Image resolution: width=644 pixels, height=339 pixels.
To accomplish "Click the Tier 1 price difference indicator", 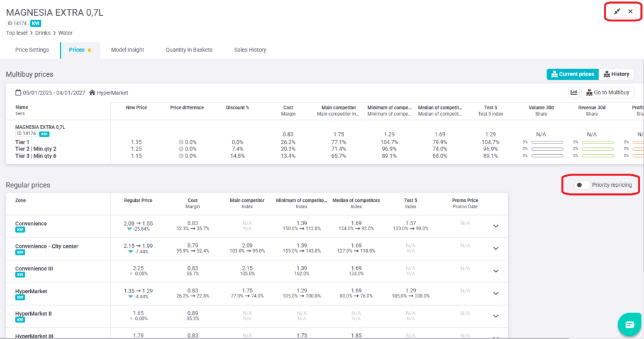I will coord(181,142).
